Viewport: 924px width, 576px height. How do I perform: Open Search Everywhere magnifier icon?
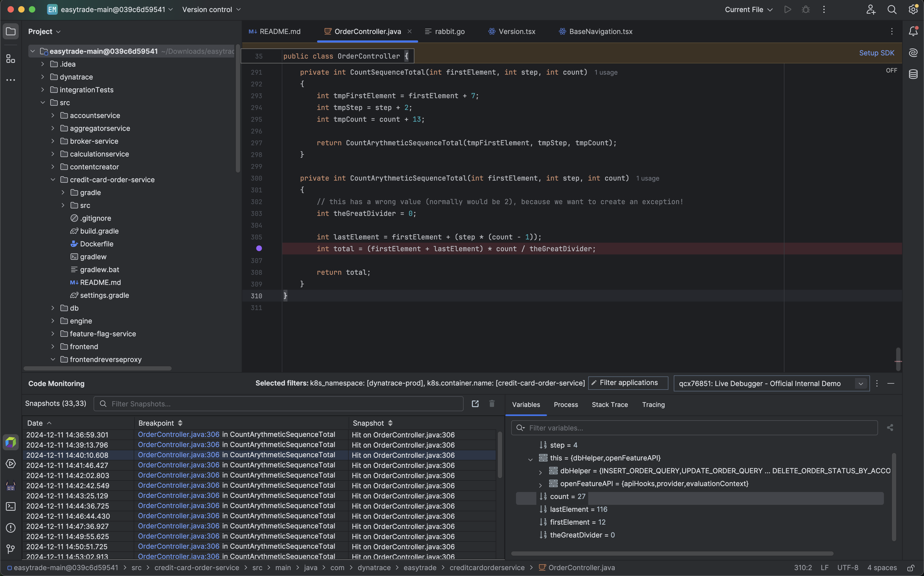(x=892, y=10)
